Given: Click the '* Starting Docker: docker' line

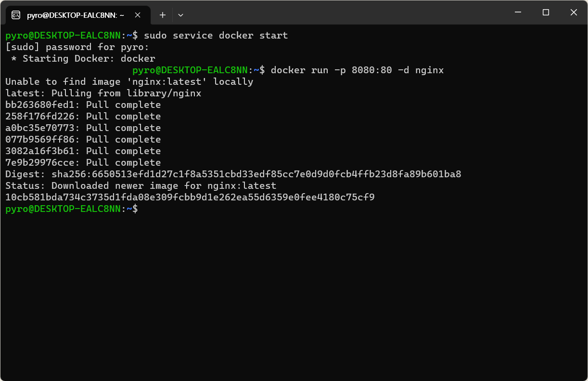Looking at the screenshot, I should 83,58.
